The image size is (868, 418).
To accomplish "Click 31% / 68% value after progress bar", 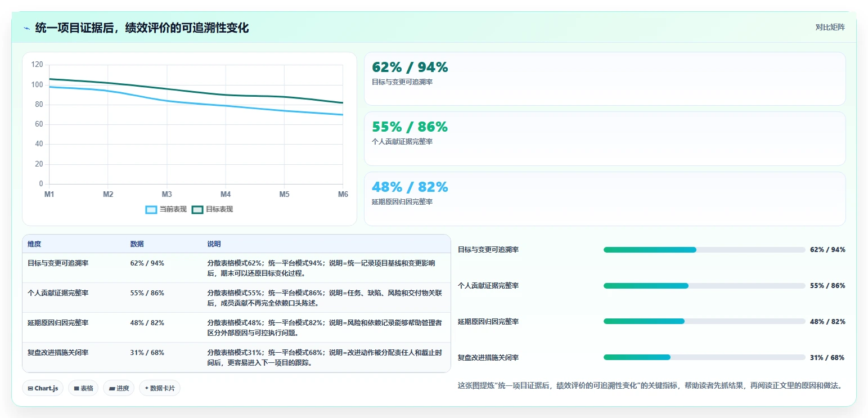I will (827, 358).
